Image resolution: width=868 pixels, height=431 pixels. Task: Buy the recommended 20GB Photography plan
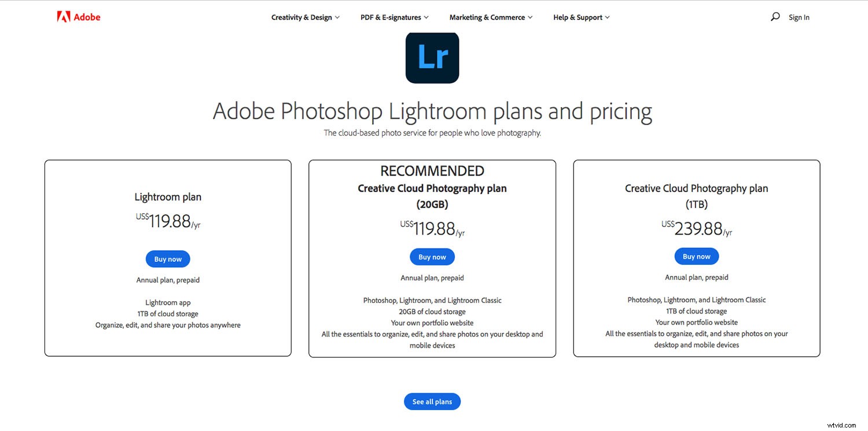coord(432,257)
